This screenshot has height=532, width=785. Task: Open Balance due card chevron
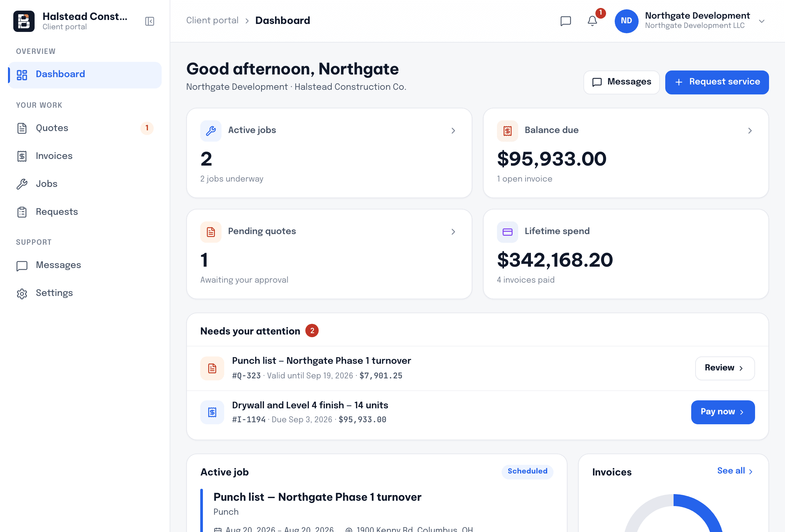[750, 131]
